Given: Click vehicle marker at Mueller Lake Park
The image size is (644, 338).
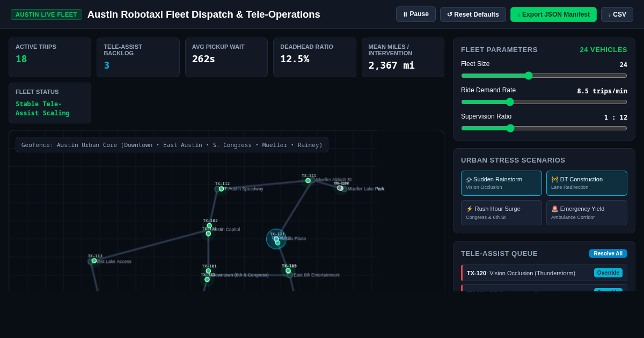Looking at the screenshot, I should point(340,188).
